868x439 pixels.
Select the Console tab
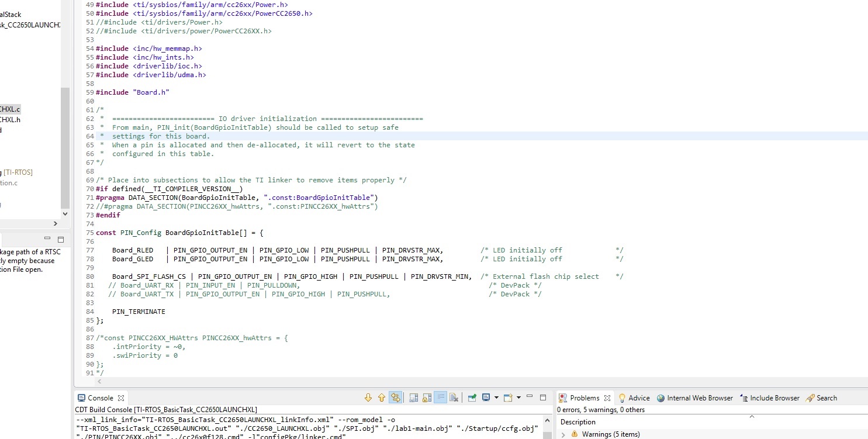click(x=100, y=398)
